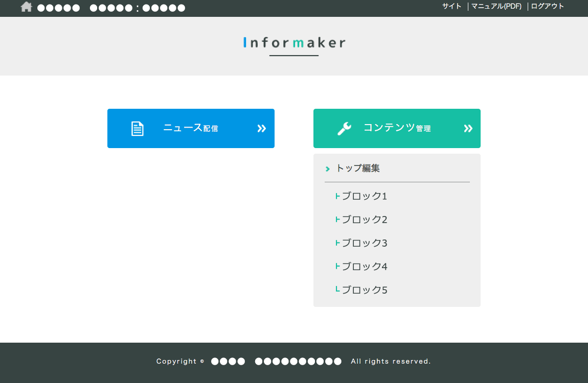This screenshot has width=588, height=383.
Task: Click "All rights reserved." in the footer
Action: [x=391, y=361]
